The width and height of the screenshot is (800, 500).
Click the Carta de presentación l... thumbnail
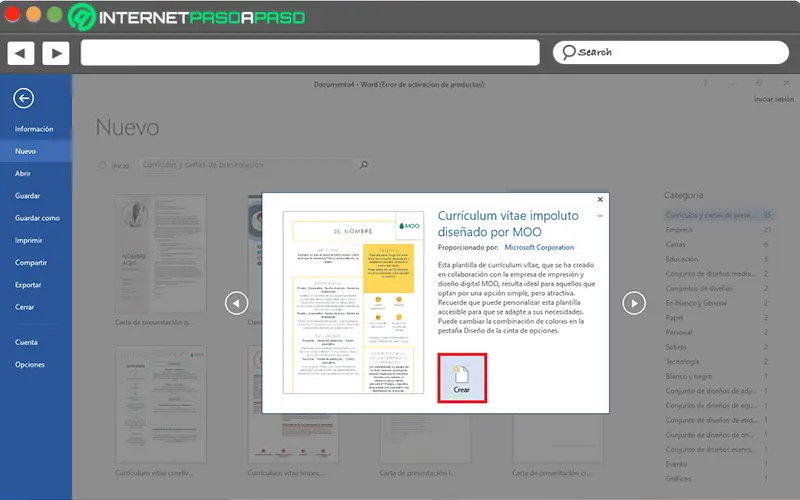426,439
